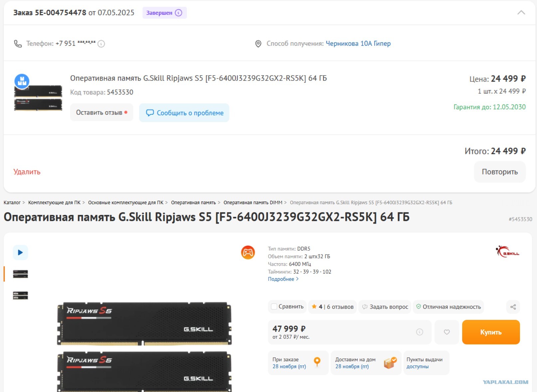This screenshot has height=392, width=537.
Task: Open При заказе 28 ноября pickup option
Action: point(298,363)
